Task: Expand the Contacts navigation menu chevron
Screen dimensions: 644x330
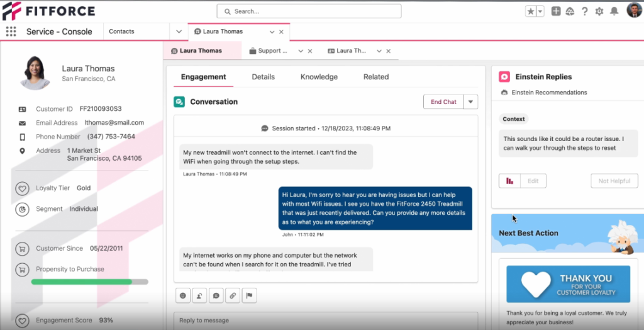Action: [179, 31]
